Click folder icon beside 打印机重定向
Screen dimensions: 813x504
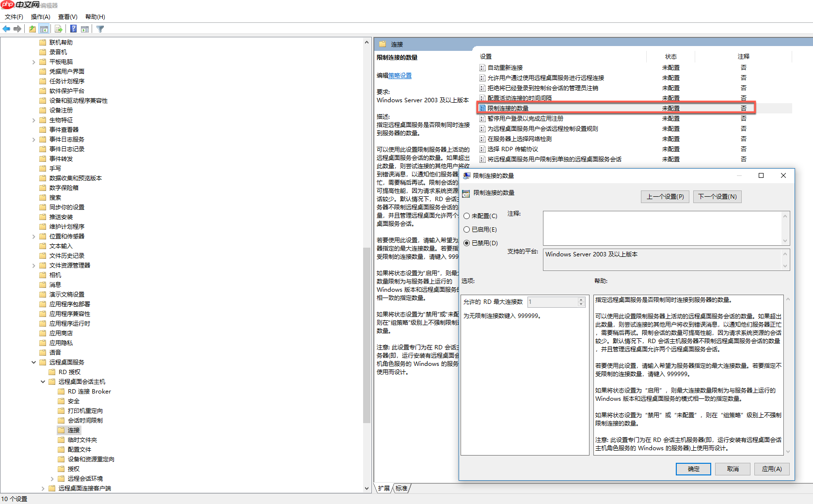[61, 410]
